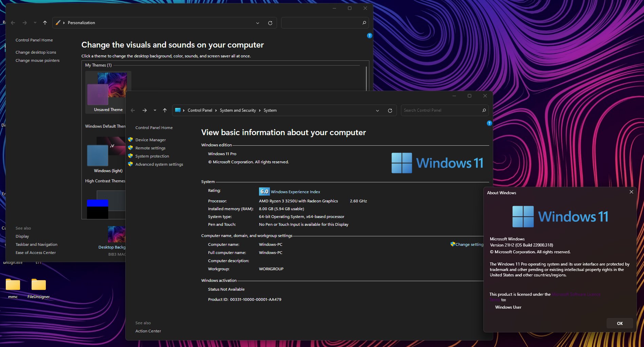Viewport: 644px width, 347px height.
Task: Click Back arrow in Personalization window
Action: point(13,23)
